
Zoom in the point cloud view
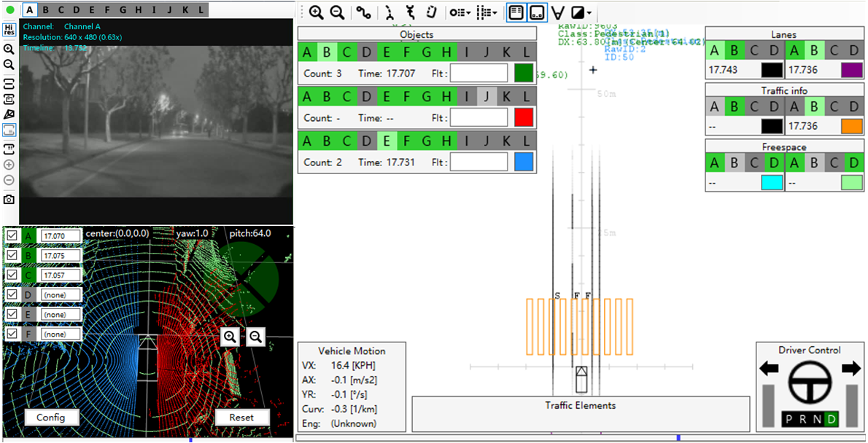230,336
